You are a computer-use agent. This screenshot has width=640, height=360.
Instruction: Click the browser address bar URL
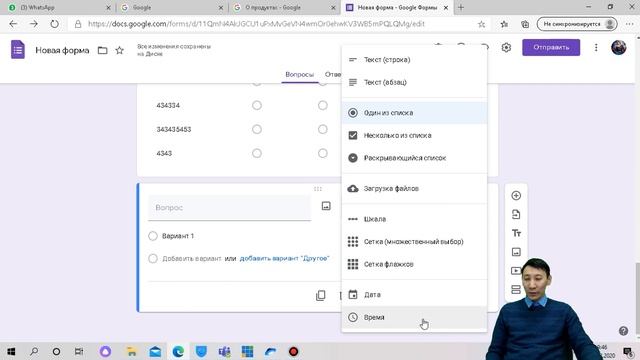pyautogui.click(x=256, y=24)
